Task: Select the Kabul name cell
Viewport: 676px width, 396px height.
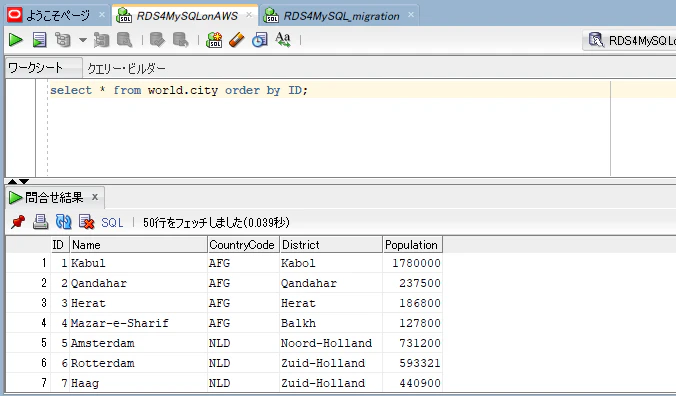Action: pos(138,263)
